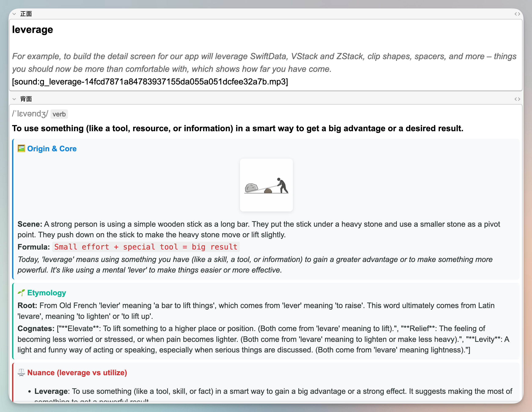The image size is (532, 412).
Task: Collapse the 正面 field chevron
Action: [x=14, y=14]
